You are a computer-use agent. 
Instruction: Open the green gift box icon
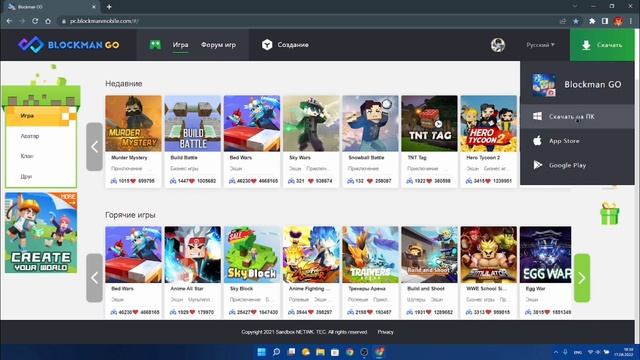609,213
